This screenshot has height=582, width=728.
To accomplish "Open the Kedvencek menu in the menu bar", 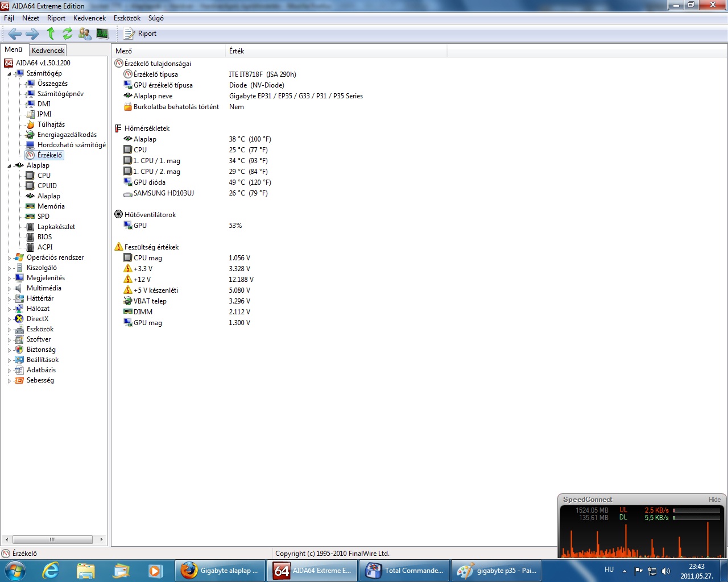I will click(x=89, y=18).
